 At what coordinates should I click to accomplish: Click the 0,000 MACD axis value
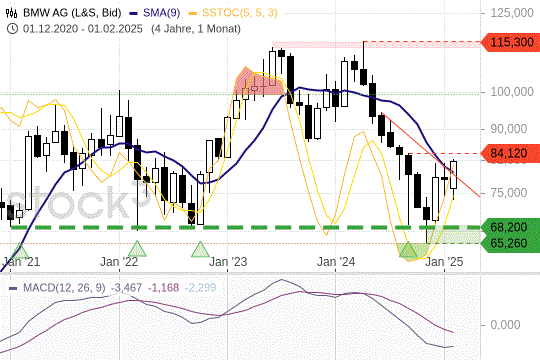(x=505, y=325)
